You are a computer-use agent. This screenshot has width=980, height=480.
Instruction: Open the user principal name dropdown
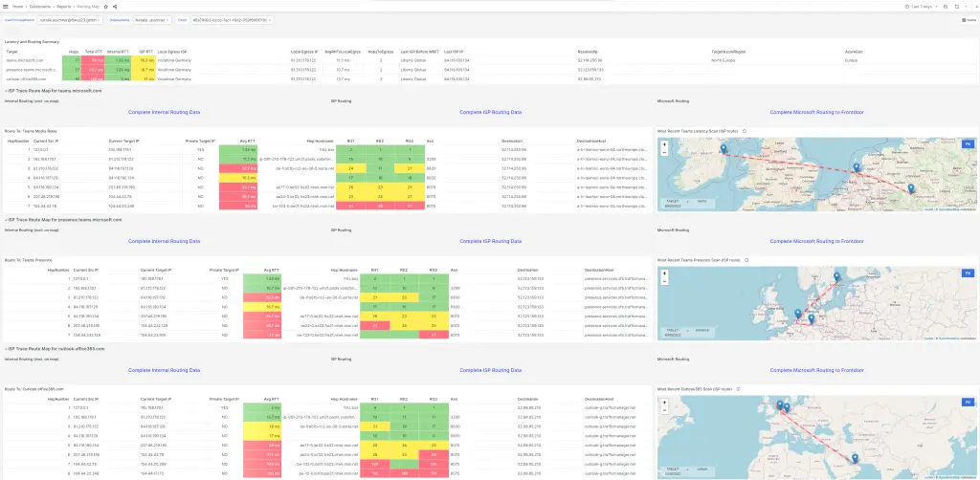(70, 20)
